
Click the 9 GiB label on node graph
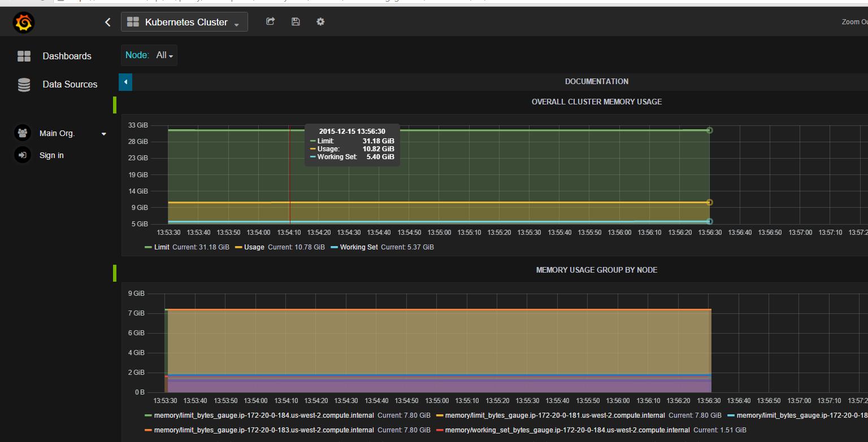[137, 294]
